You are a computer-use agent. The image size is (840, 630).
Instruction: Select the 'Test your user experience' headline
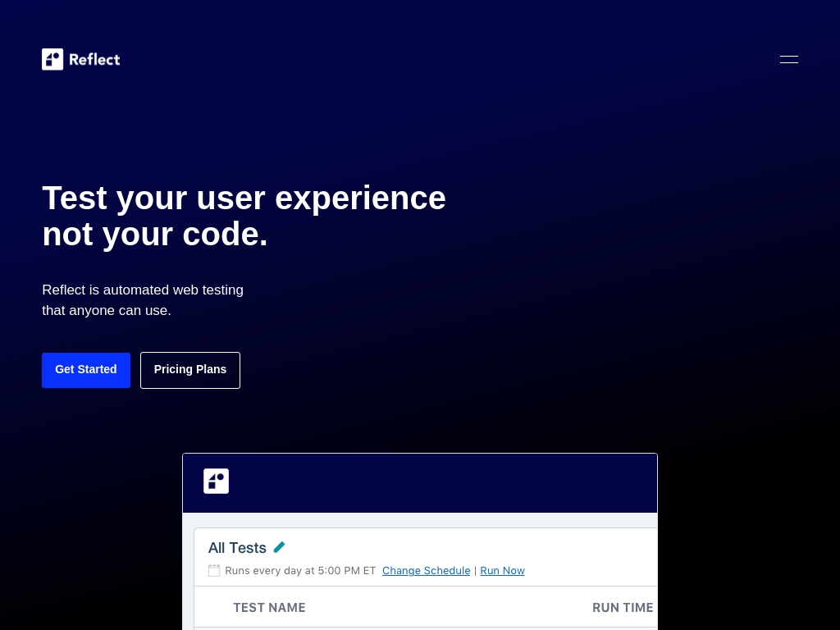(244, 216)
